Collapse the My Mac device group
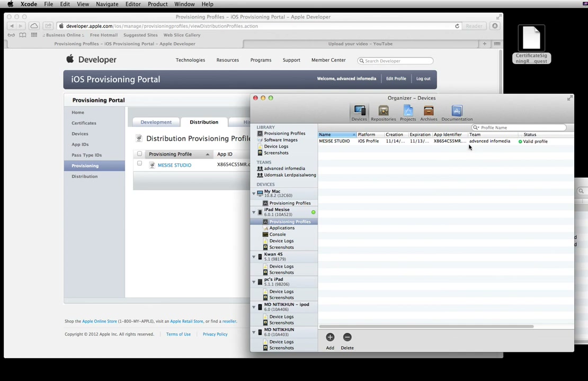 coord(254,194)
